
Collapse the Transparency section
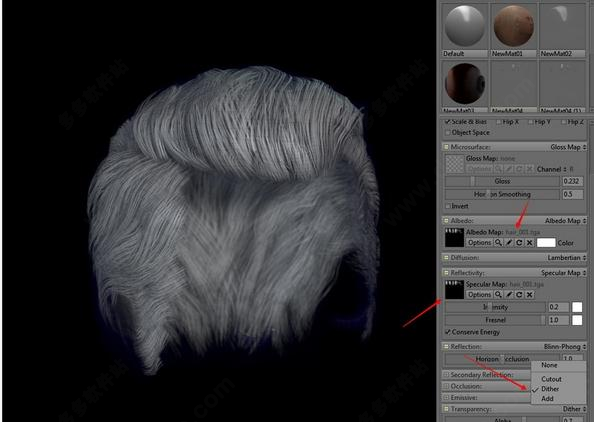(446, 409)
